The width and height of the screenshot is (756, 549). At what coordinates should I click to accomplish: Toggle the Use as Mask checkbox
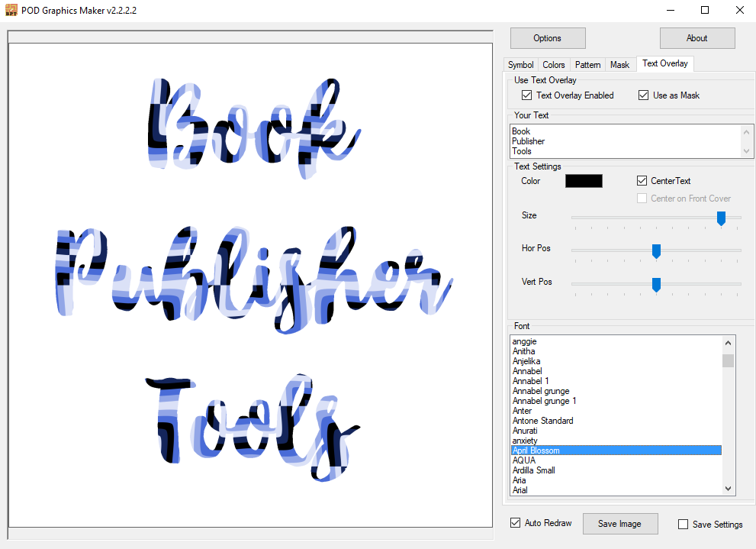coord(643,95)
